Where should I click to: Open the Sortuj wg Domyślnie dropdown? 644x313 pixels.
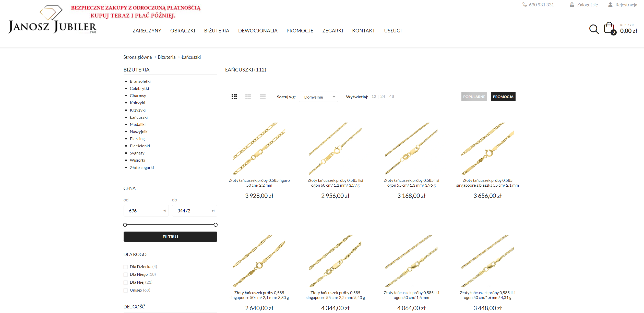coord(318,97)
